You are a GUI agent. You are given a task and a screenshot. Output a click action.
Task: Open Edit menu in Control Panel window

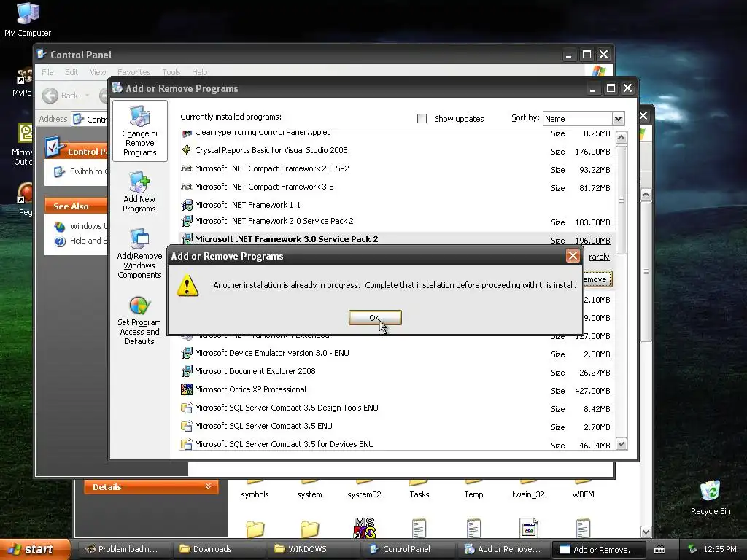(x=71, y=72)
